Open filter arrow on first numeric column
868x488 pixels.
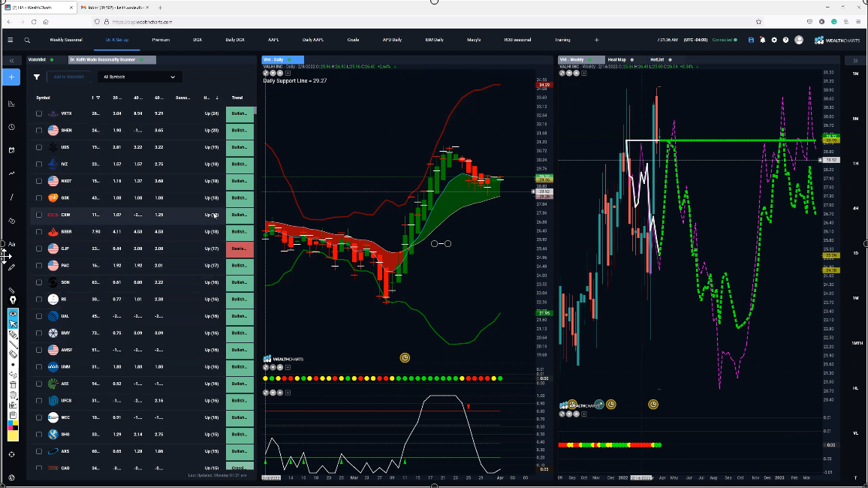[98, 98]
